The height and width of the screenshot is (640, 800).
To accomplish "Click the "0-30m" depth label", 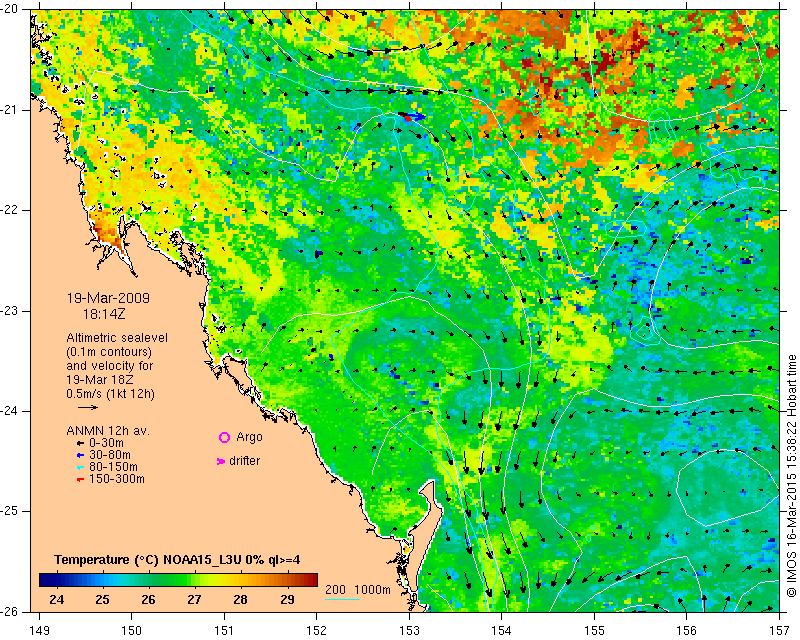I will pos(106,443).
